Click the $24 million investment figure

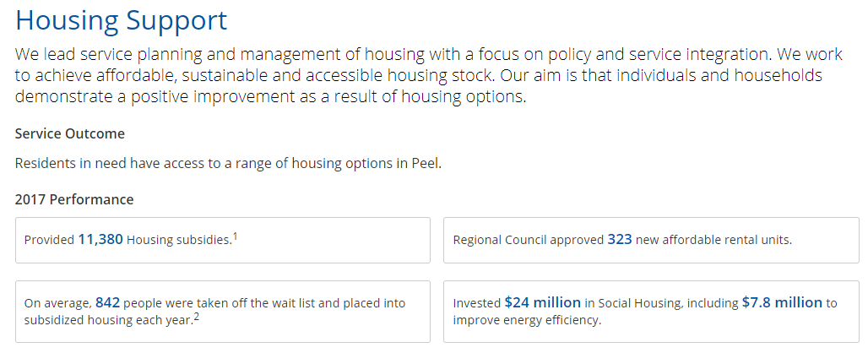coord(542,302)
